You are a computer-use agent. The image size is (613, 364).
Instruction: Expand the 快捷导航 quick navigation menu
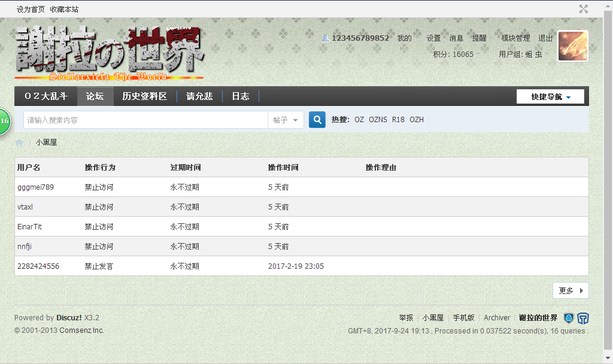550,96
